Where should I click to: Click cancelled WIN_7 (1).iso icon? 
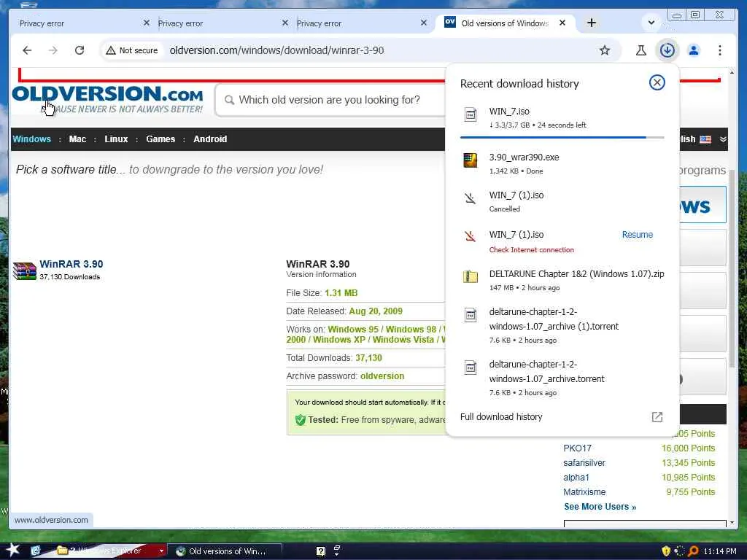[x=471, y=198]
